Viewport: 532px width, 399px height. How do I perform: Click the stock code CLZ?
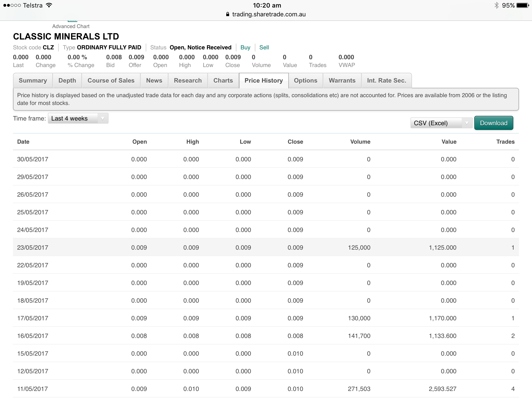click(48, 48)
